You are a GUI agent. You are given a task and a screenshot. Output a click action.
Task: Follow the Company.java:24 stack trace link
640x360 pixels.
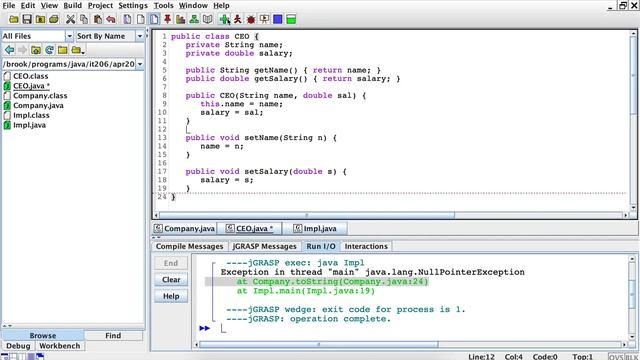point(332,282)
